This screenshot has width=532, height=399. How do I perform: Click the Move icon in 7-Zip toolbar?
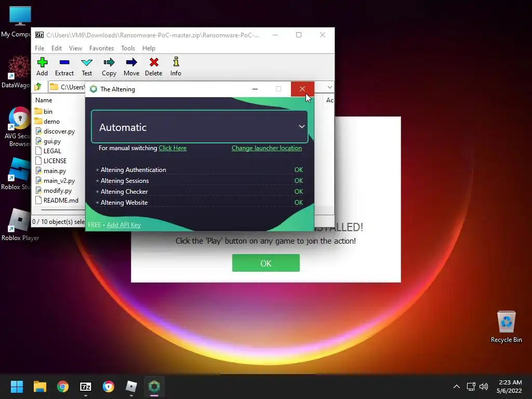click(x=131, y=66)
